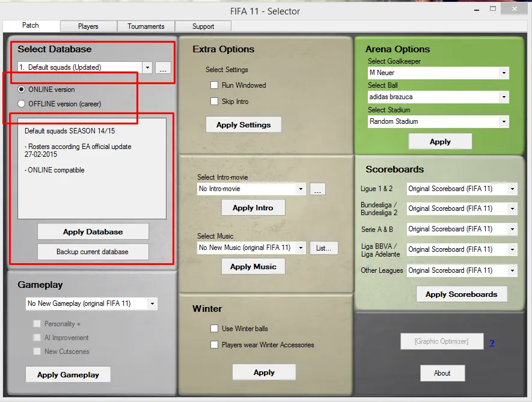Open Other Leagues scoreboard dropdown

pos(512,271)
